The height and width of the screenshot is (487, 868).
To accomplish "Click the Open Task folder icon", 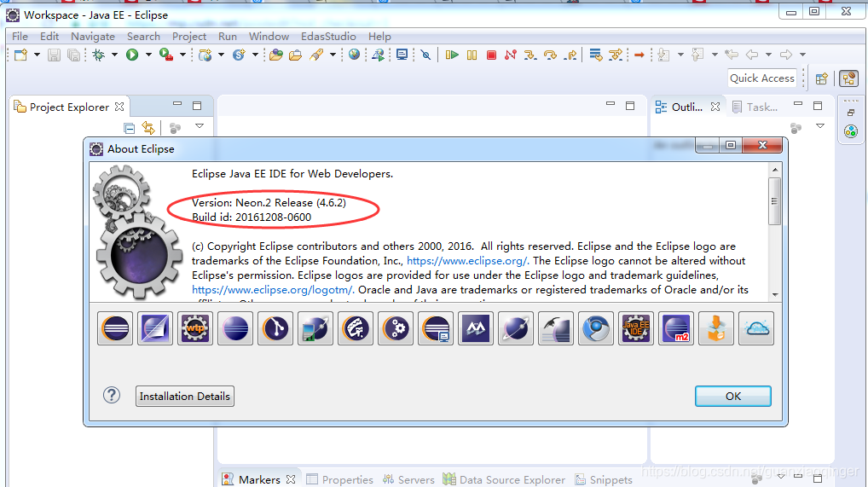I will (x=296, y=55).
